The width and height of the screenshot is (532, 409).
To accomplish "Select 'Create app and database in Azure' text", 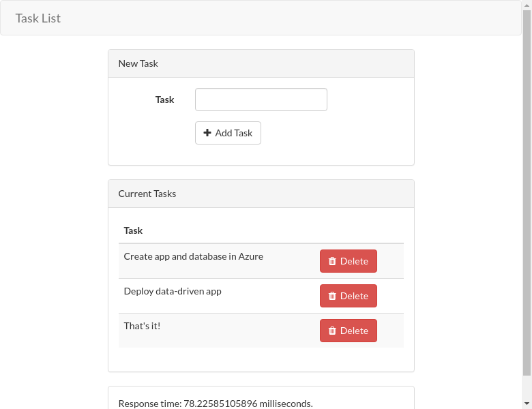I will 194,256.
